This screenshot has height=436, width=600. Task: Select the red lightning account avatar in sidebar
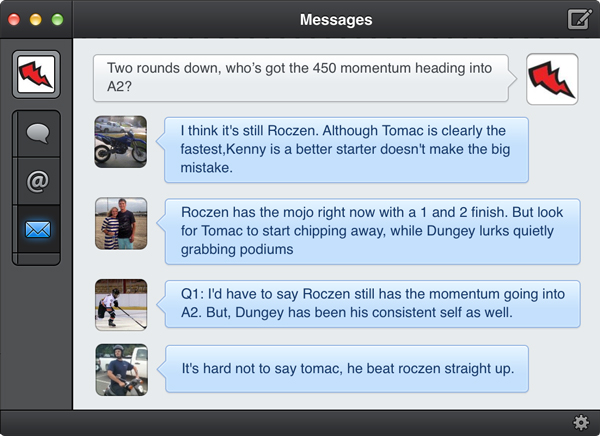tap(36, 74)
